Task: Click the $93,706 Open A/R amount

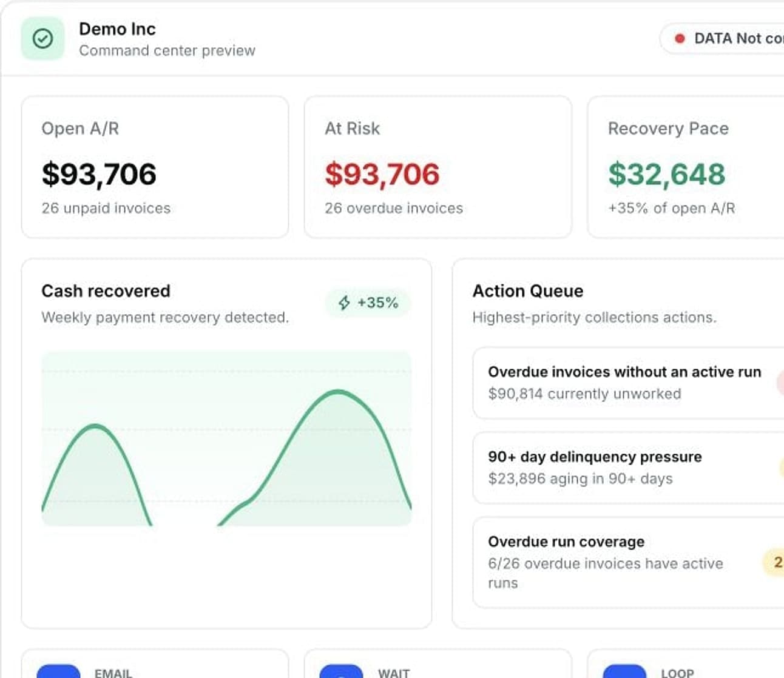Action: point(99,174)
